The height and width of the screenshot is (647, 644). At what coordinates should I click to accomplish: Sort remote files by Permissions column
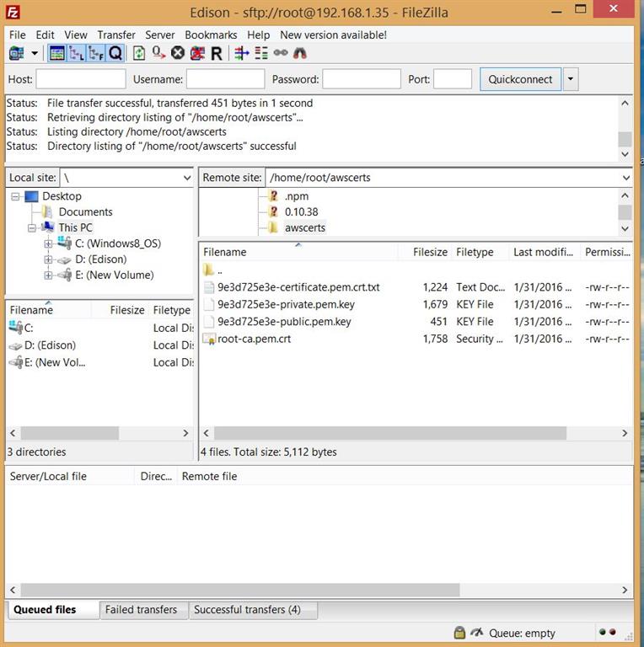[x=606, y=252]
